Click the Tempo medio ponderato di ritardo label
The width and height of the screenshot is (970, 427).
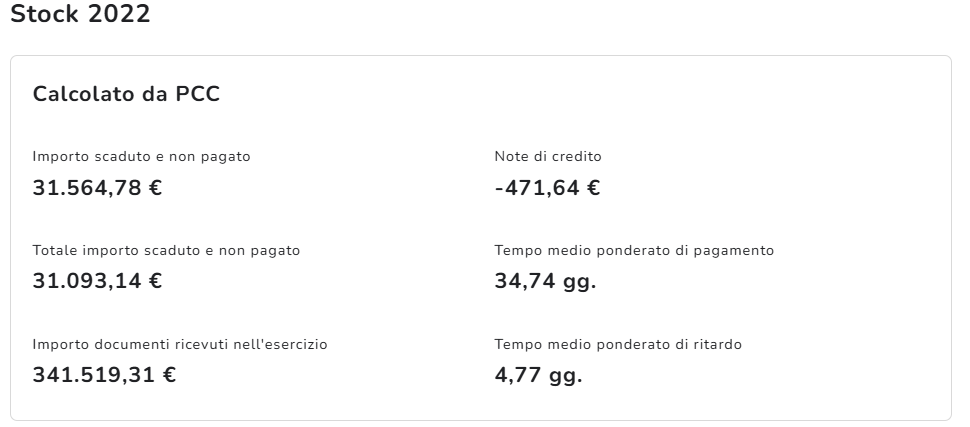click(x=618, y=345)
